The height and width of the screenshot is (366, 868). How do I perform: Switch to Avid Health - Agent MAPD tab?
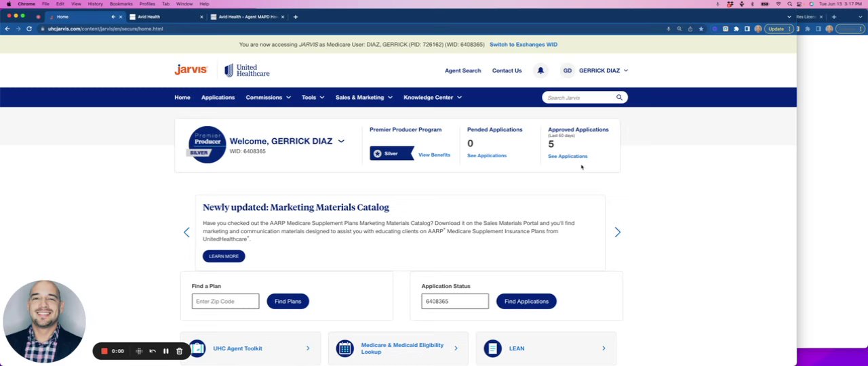point(247,16)
